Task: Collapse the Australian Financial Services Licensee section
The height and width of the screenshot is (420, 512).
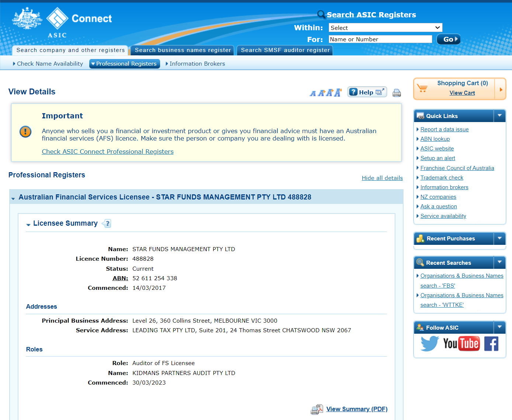Action: (13, 198)
